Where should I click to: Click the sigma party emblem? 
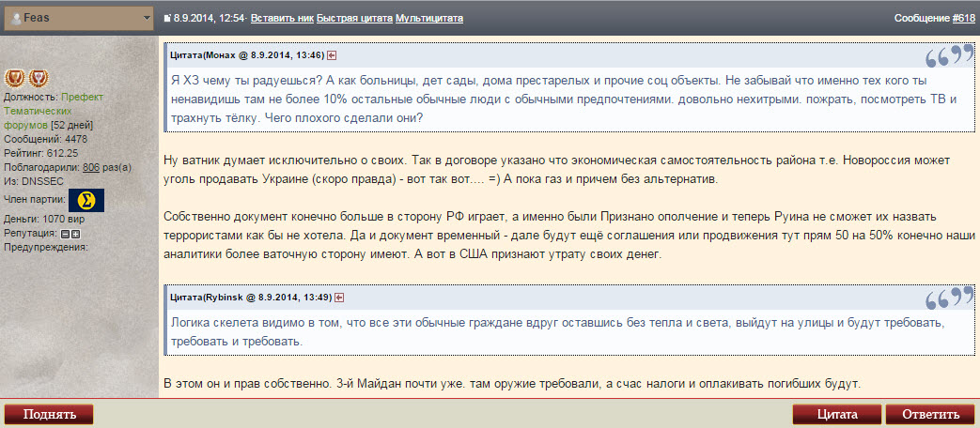[x=86, y=200]
